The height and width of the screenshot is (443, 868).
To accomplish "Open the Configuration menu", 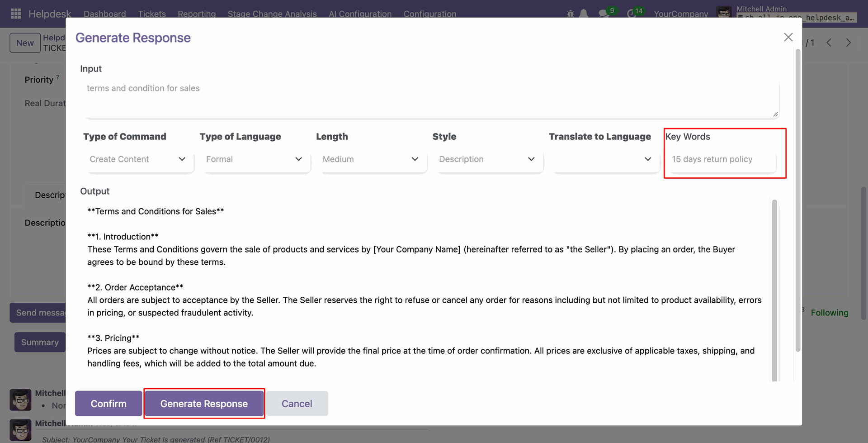I will pyautogui.click(x=430, y=14).
